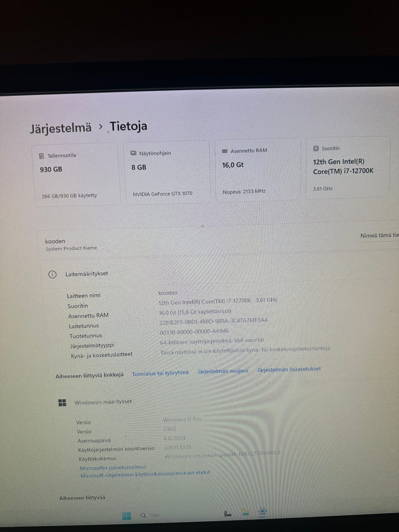Click the Tallennustila storage icon
This screenshot has height=532, width=399.
click(x=41, y=155)
